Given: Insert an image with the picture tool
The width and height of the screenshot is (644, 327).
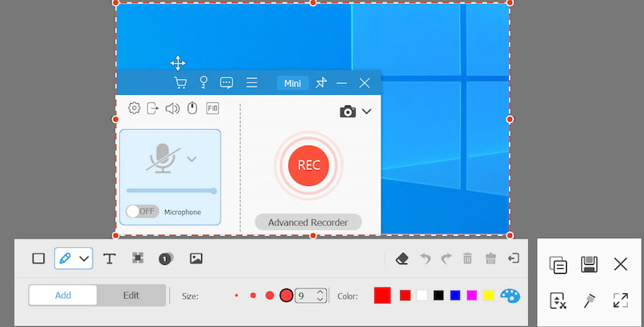Looking at the screenshot, I should [196, 259].
